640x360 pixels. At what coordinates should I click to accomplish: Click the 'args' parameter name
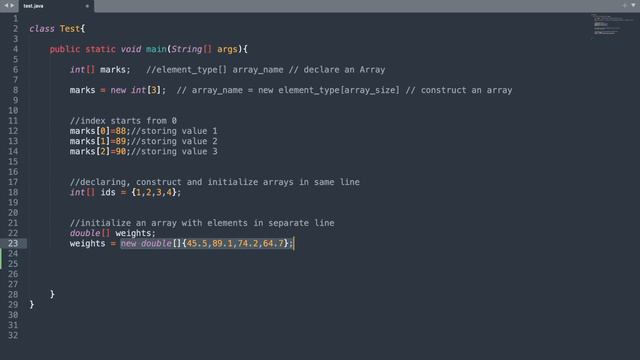click(227, 49)
